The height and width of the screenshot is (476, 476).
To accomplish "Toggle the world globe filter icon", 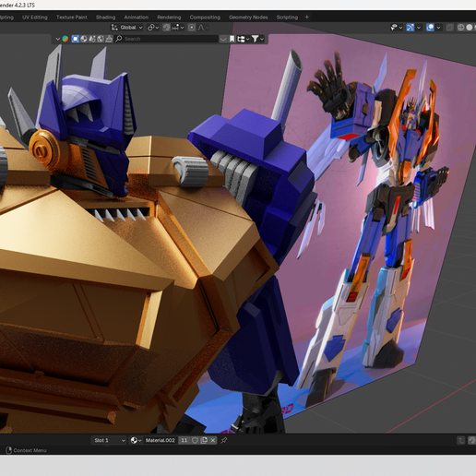I will coord(101,39).
